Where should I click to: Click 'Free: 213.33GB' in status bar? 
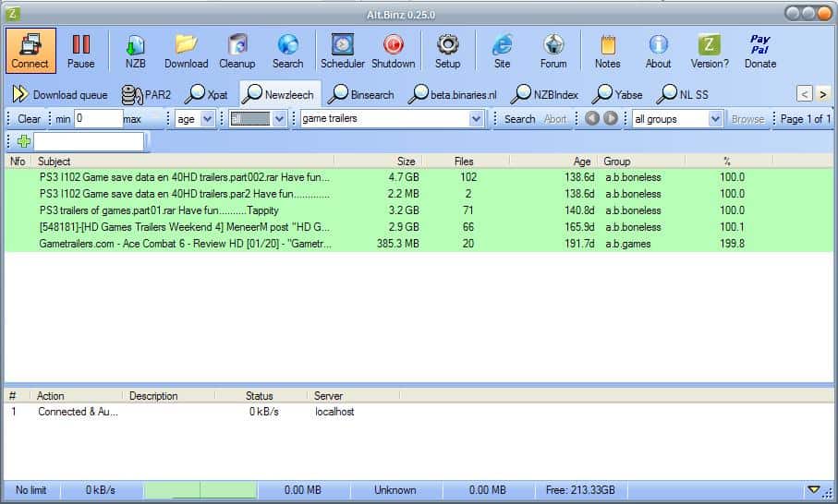580,489
